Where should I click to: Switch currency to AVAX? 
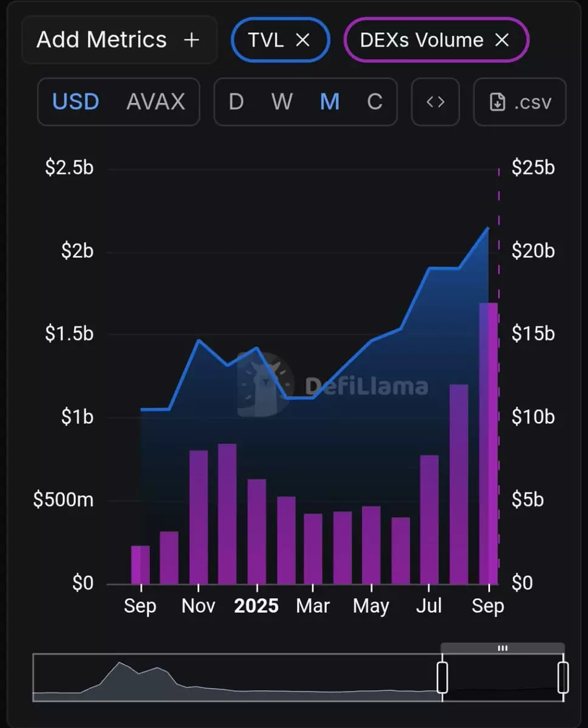tap(156, 102)
